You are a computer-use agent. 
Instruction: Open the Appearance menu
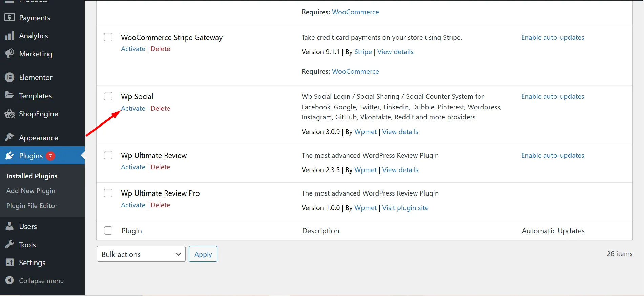[x=38, y=138]
